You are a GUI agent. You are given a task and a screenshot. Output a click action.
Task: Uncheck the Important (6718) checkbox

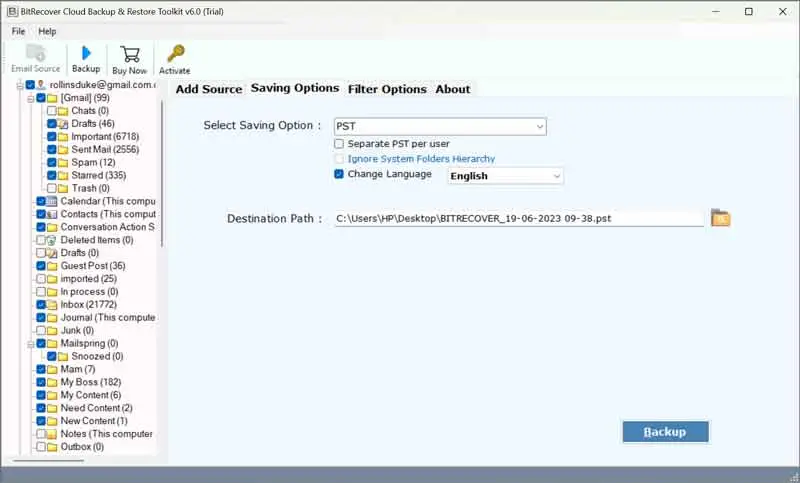pyautogui.click(x=52, y=137)
